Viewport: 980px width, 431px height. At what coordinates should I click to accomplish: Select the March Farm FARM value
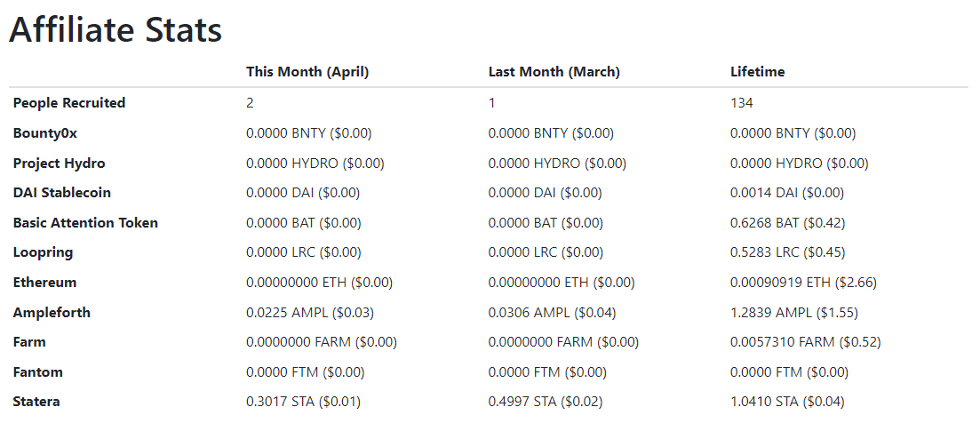click(564, 342)
